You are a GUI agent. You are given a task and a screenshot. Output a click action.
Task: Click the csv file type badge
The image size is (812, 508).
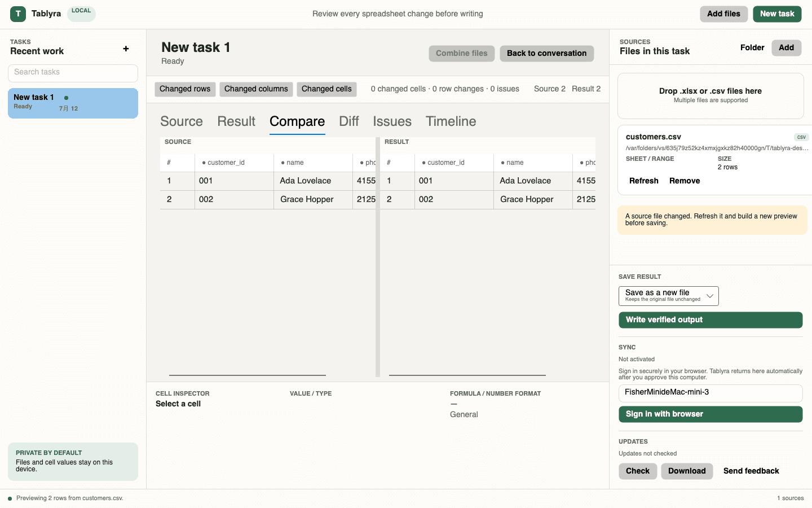coord(801,137)
